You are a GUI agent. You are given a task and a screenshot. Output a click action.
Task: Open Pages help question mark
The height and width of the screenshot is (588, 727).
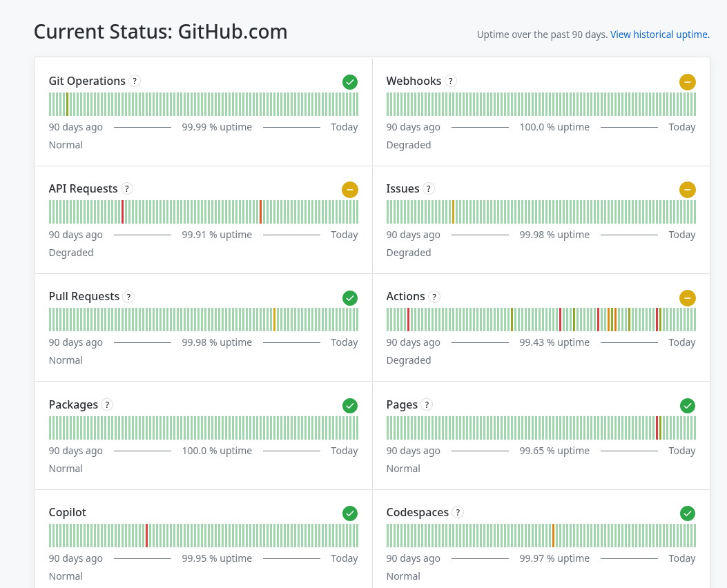click(427, 404)
